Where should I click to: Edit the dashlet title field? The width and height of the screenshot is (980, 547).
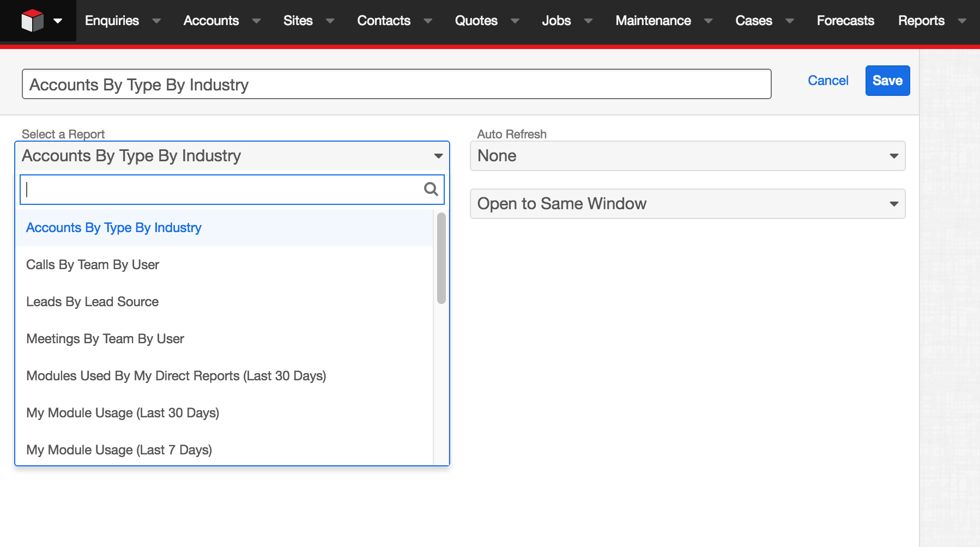[x=396, y=84]
